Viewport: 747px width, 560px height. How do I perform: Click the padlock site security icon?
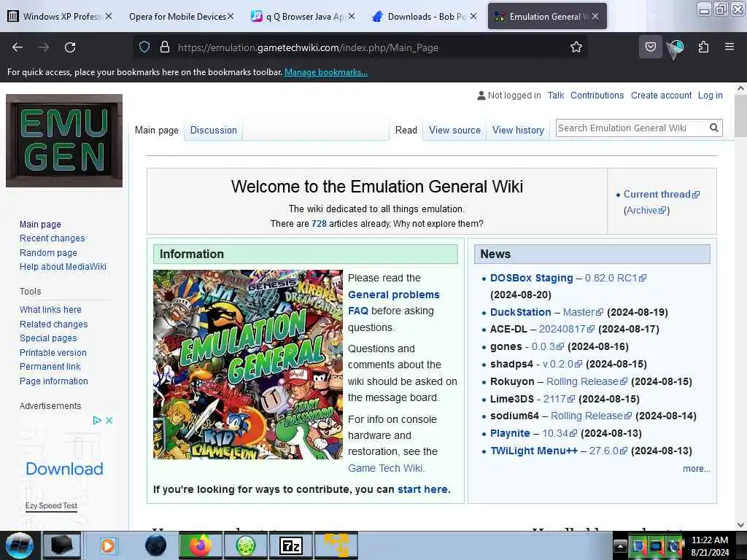click(165, 47)
